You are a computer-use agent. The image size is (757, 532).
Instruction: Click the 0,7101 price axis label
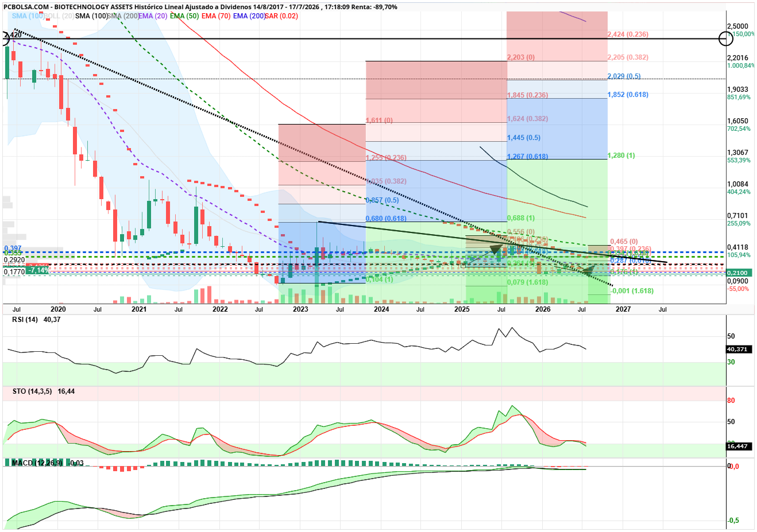point(737,216)
